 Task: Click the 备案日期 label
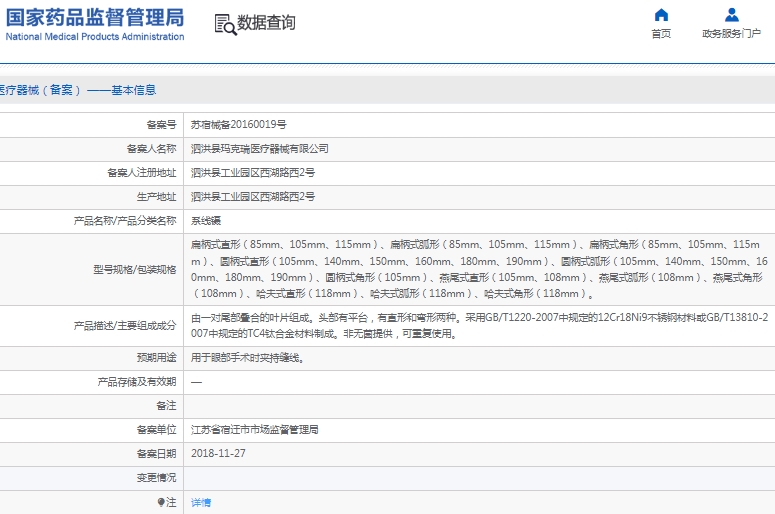coord(157,454)
